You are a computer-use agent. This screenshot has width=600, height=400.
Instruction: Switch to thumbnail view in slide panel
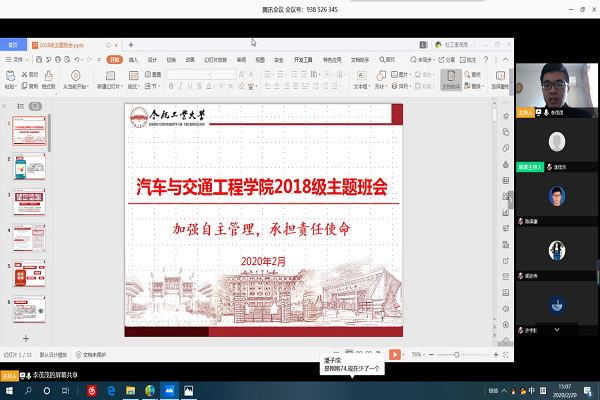pos(35,106)
